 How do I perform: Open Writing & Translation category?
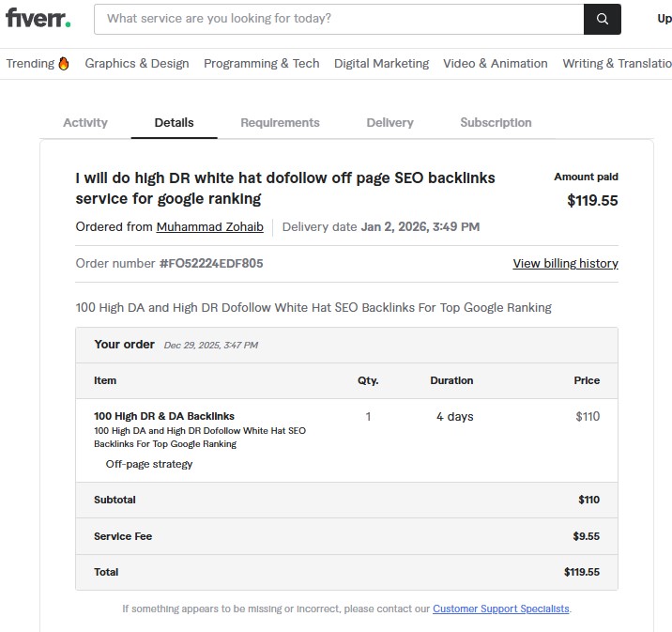(617, 64)
